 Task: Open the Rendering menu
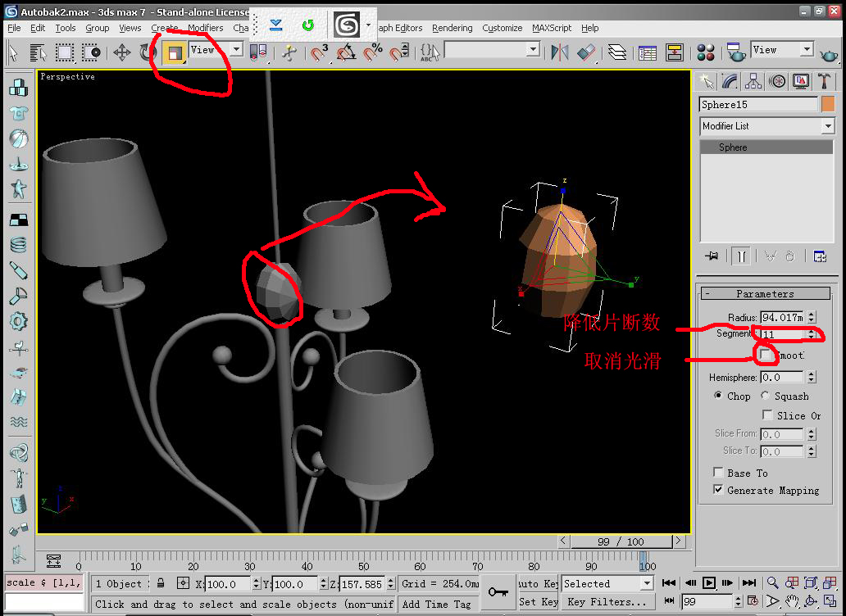pyautogui.click(x=453, y=28)
